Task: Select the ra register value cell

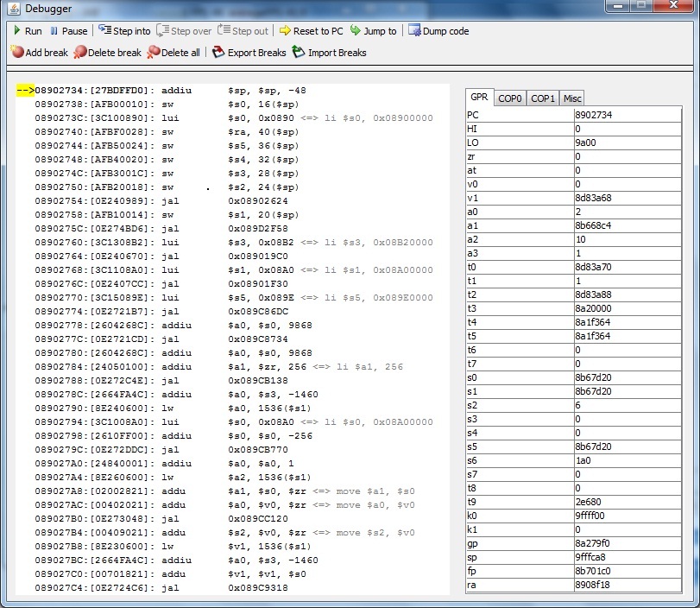Action: pyautogui.click(x=627, y=585)
